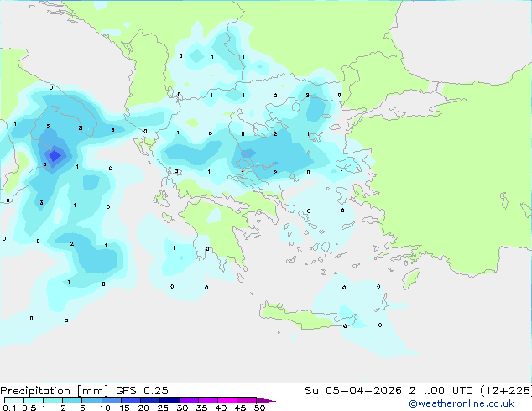Click the 1–2 mm legend color swatch
532x411 pixels.
(x=53, y=400)
